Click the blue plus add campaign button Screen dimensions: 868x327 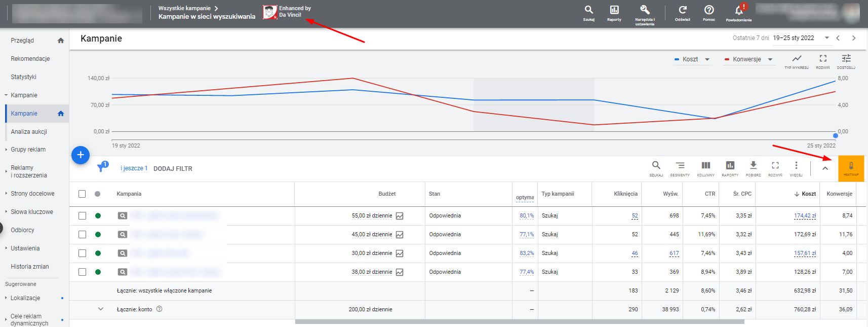coord(81,155)
